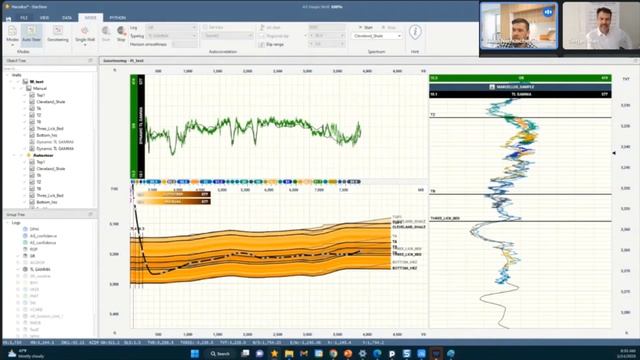640x360 pixels.
Task: Click the Manual interpretation icon in tree
Action: 29,88
